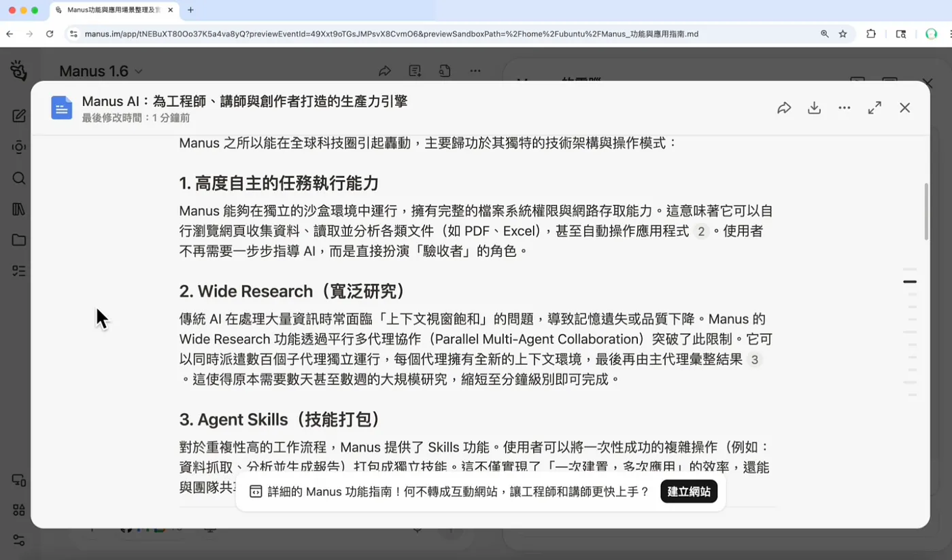Select the Manus功能與應用場景 browser tab

click(x=112, y=10)
